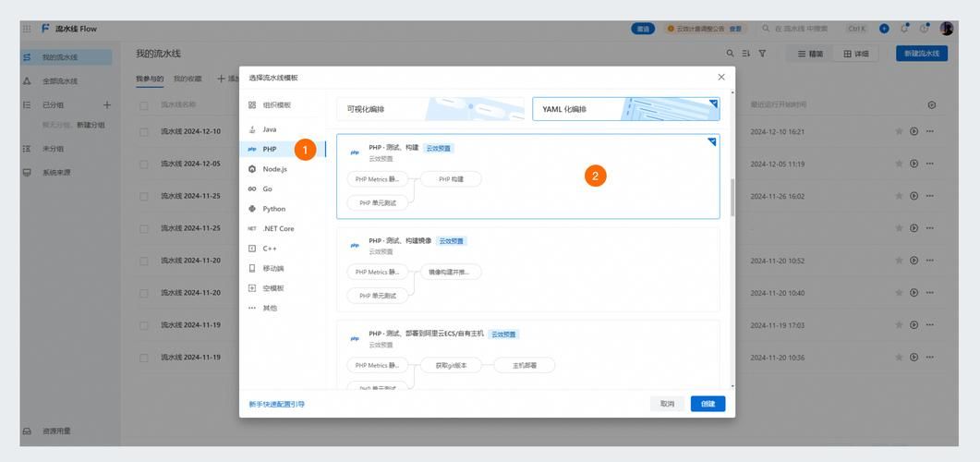Check 流水线 2024-11-19 row run at 10:36
The image size is (980, 462).
[144, 358]
